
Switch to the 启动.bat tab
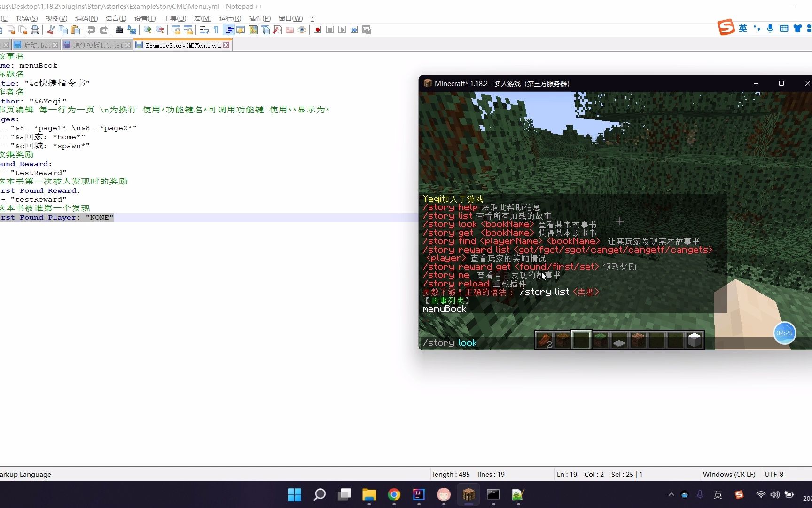coord(36,45)
